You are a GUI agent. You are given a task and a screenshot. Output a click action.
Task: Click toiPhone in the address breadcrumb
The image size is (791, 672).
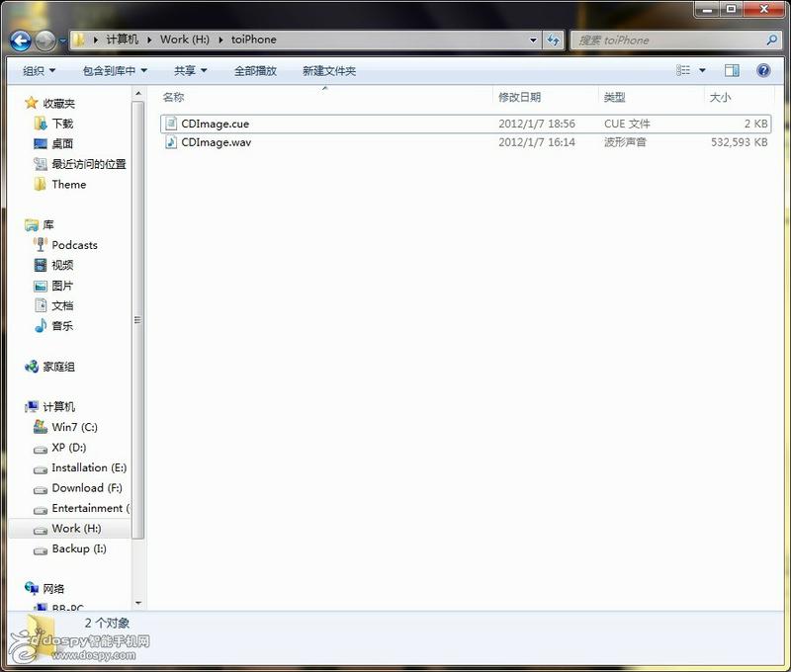(x=254, y=40)
